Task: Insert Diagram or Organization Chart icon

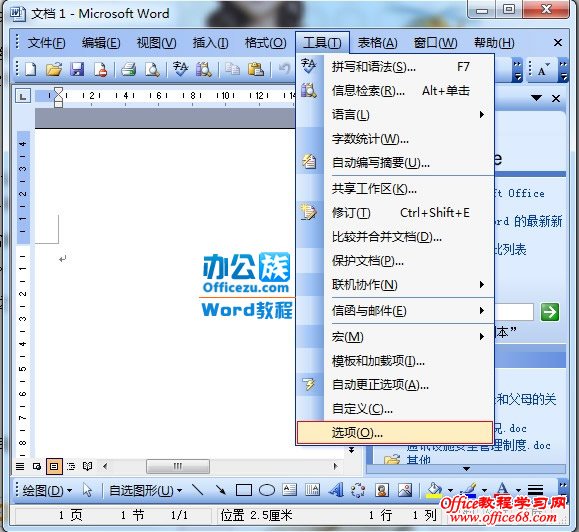Action: [358, 490]
